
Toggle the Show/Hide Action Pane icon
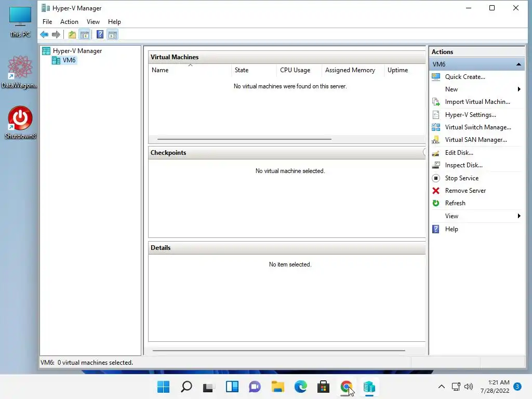coord(113,34)
